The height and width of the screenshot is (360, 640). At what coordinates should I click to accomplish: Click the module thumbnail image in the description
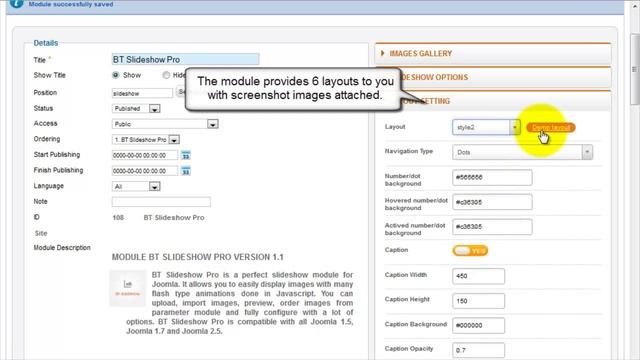(128, 288)
